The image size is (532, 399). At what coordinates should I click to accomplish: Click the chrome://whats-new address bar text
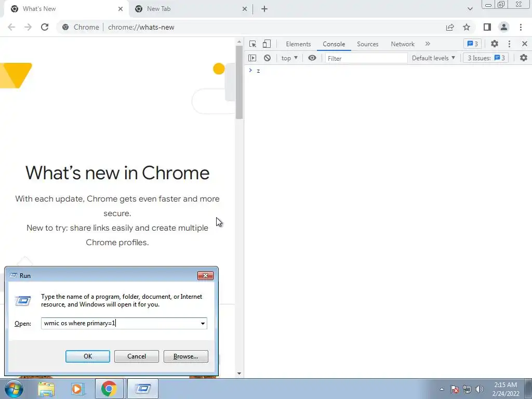tap(141, 27)
